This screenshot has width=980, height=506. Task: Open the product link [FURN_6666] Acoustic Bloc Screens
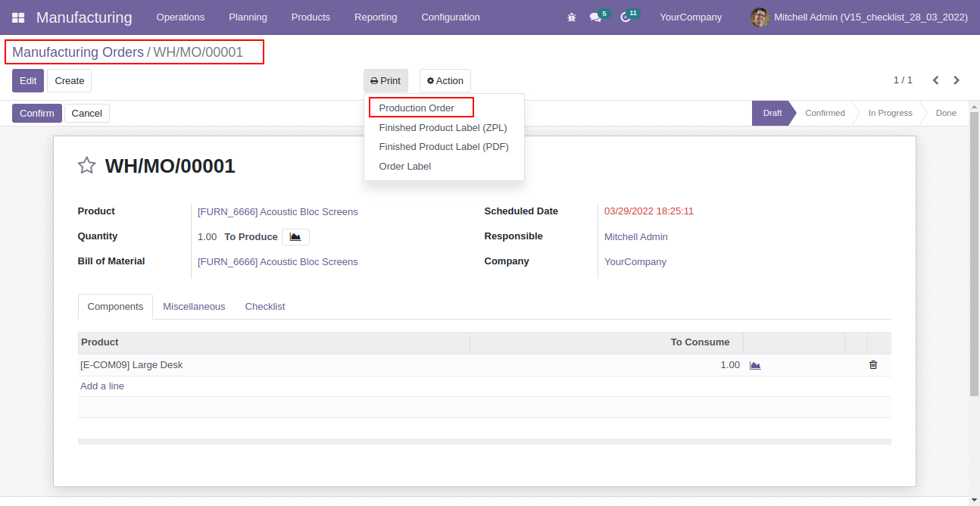[x=278, y=212]
